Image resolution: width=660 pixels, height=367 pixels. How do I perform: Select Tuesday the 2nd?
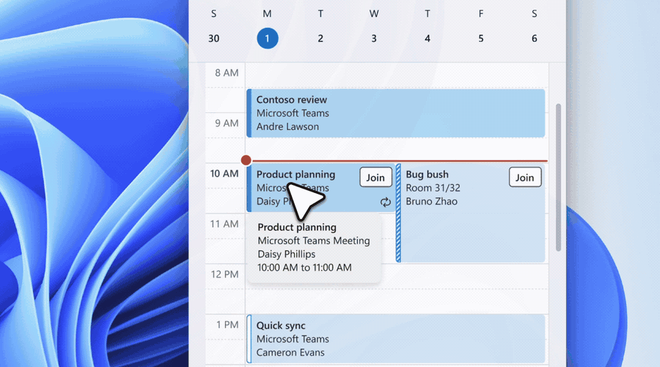pos(321,38)
